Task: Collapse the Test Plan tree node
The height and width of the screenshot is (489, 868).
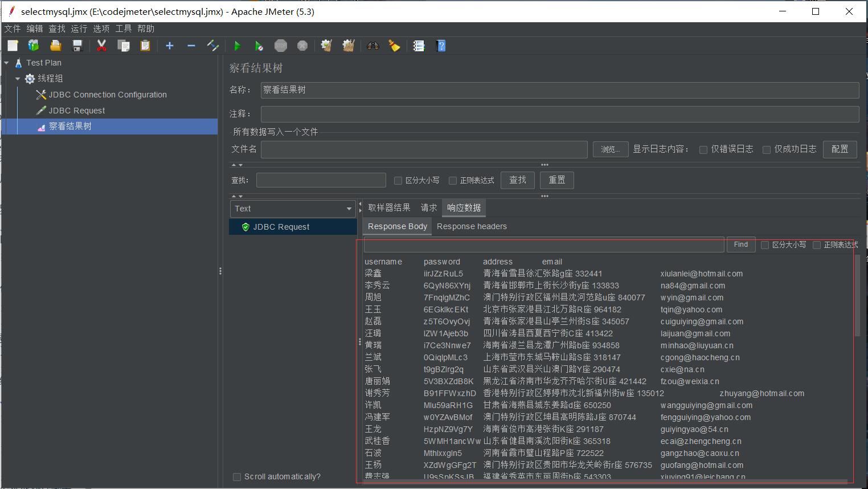Action: click(x=7, y=63)
